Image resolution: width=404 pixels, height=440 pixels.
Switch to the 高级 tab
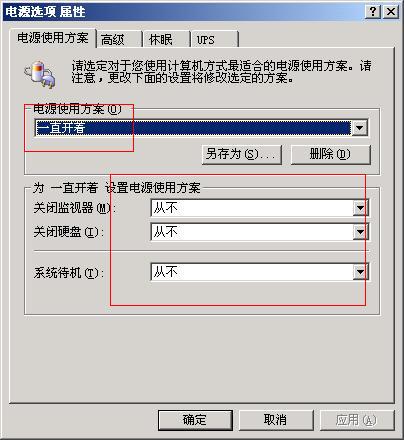(119, 40)
